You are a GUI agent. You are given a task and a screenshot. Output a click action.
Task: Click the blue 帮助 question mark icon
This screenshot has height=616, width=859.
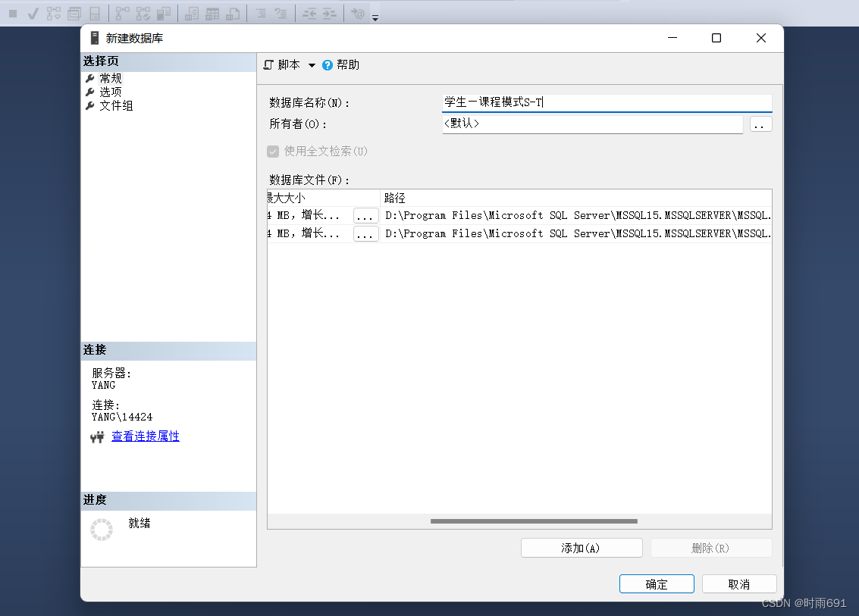327,65
